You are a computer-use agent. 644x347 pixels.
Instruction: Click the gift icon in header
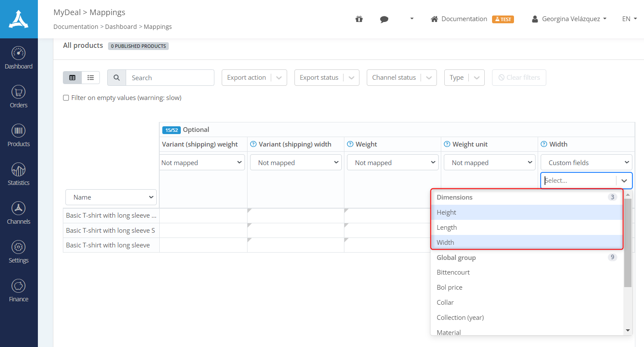(x=359, y=19)
